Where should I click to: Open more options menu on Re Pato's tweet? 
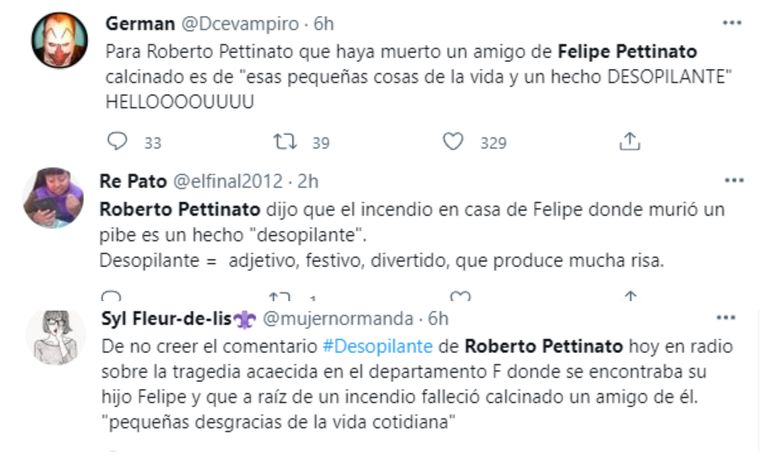pyautogui.click(x=733, y=180)
